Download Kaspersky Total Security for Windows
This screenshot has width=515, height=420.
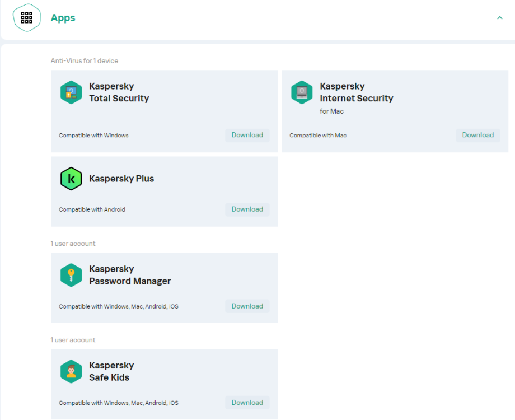[247, 135]
